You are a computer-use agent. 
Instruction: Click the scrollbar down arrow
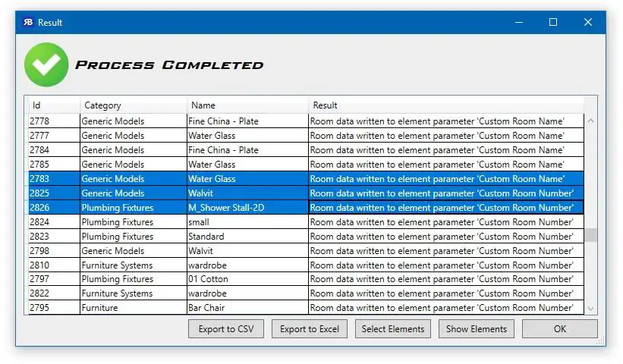(x=591, y=309)
